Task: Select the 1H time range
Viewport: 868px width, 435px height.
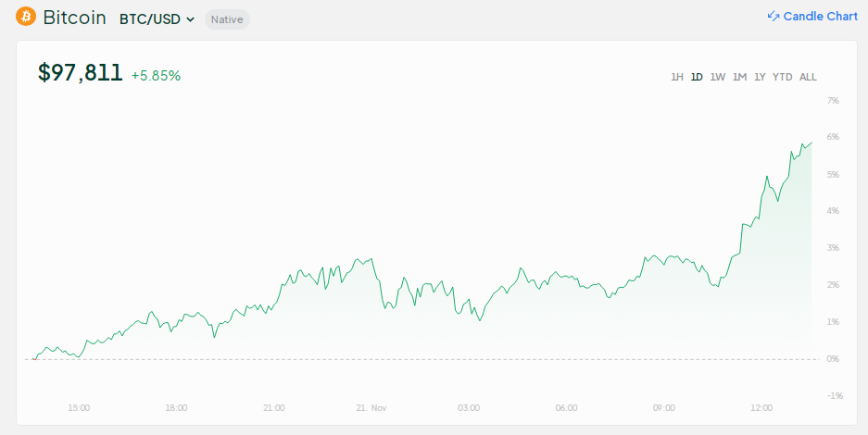Action: (677, 77)
